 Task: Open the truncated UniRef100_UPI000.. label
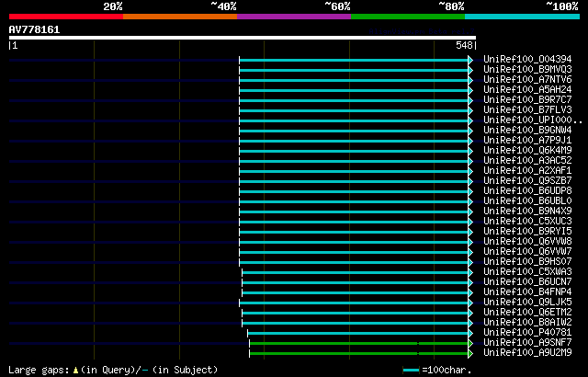click(x=533, y=120)
